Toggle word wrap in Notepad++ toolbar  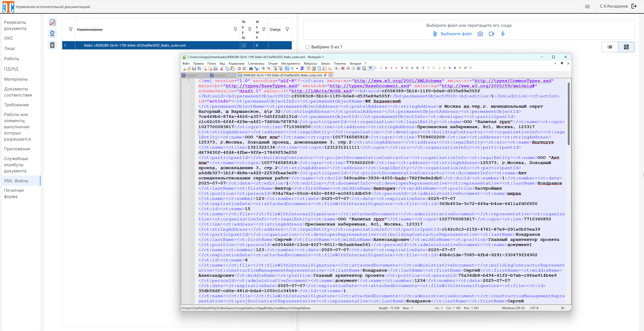coord(287,68)
